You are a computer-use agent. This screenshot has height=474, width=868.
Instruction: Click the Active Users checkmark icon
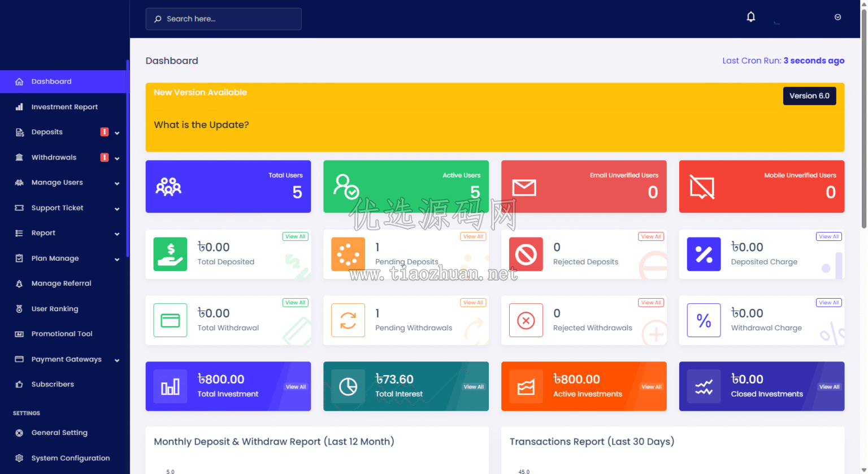coord(346,187)
